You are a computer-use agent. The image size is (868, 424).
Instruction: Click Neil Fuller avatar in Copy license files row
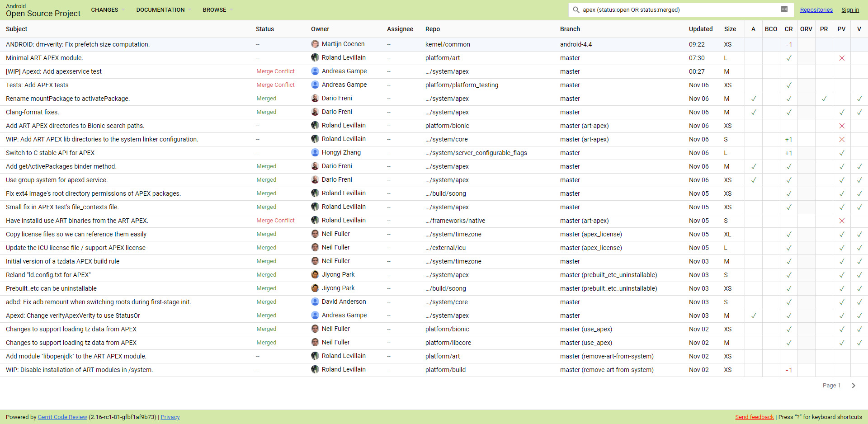(315, 234)
